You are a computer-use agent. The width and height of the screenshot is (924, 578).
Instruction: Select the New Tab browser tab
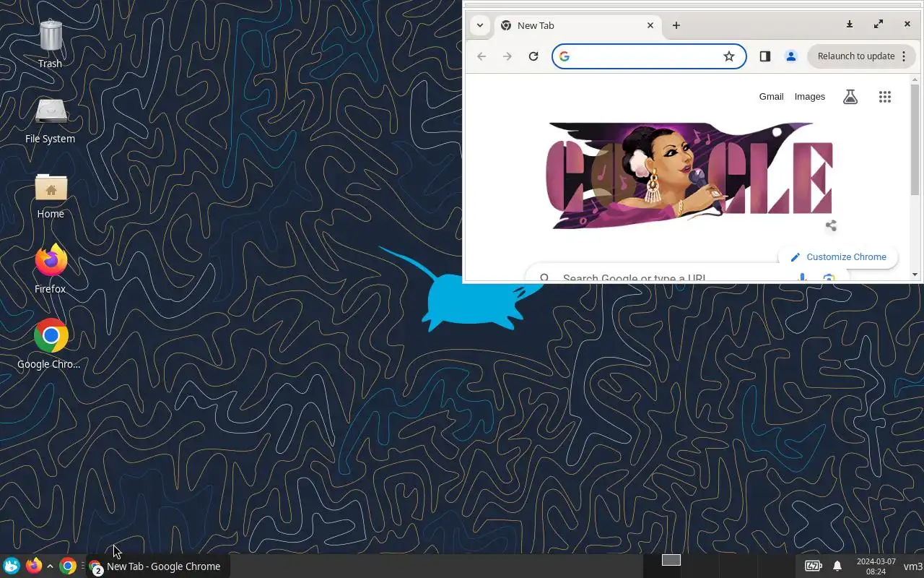(577, 25)
